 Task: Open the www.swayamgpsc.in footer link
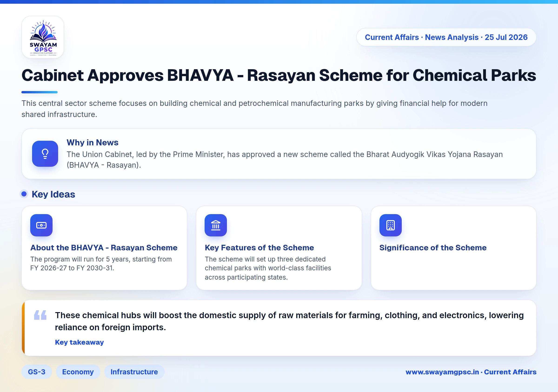point(471,372)
